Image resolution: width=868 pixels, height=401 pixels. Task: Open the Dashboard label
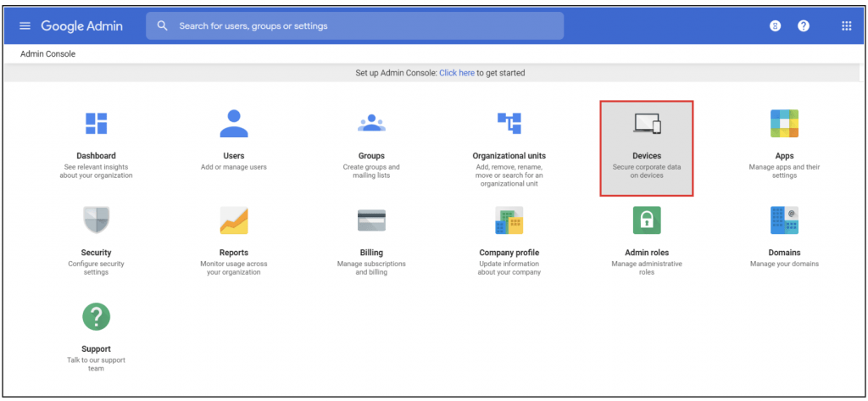pos(96,156)
